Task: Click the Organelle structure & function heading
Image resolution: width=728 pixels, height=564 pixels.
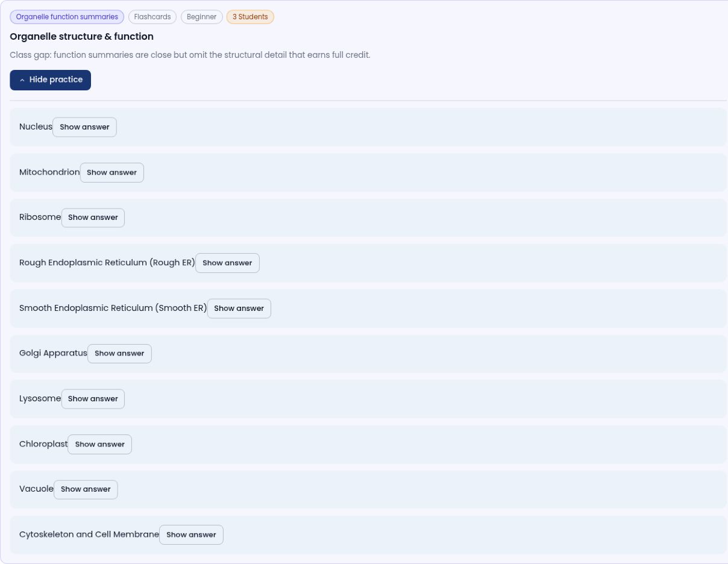Action: 81,37
